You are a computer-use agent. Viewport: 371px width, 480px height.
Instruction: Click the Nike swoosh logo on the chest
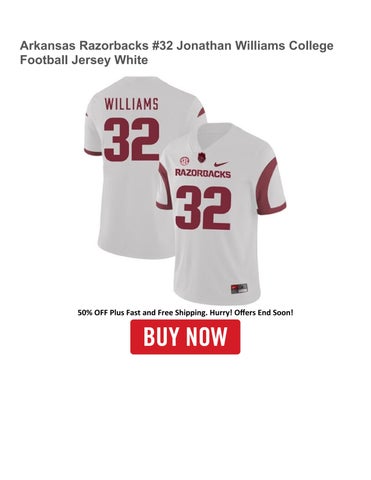coord(221,164)
